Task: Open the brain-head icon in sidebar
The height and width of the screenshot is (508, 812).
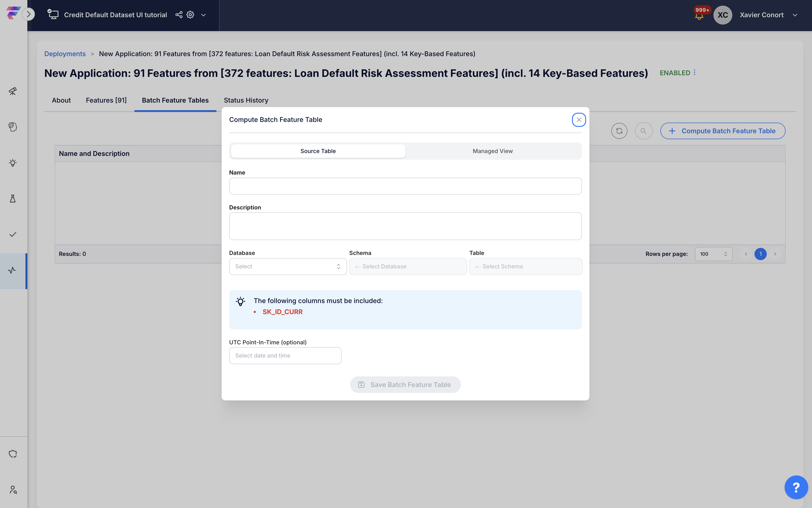Action: pyautogui.click(x=13, y=127)
